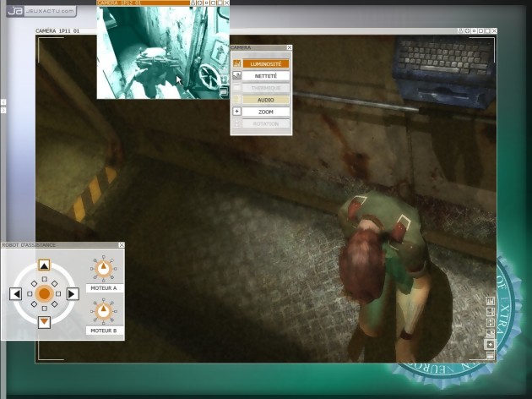Image resolution: width=532 pixels, height=399 pixels.
Task: Select the right square marker inside robot pad
Action: click(x=58, y=293)
